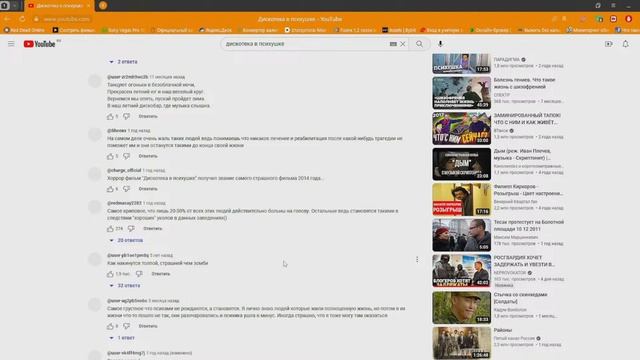Like the zombie crowd comment
The height and width of the screenshot is (360, 640).
coord(110,274)
